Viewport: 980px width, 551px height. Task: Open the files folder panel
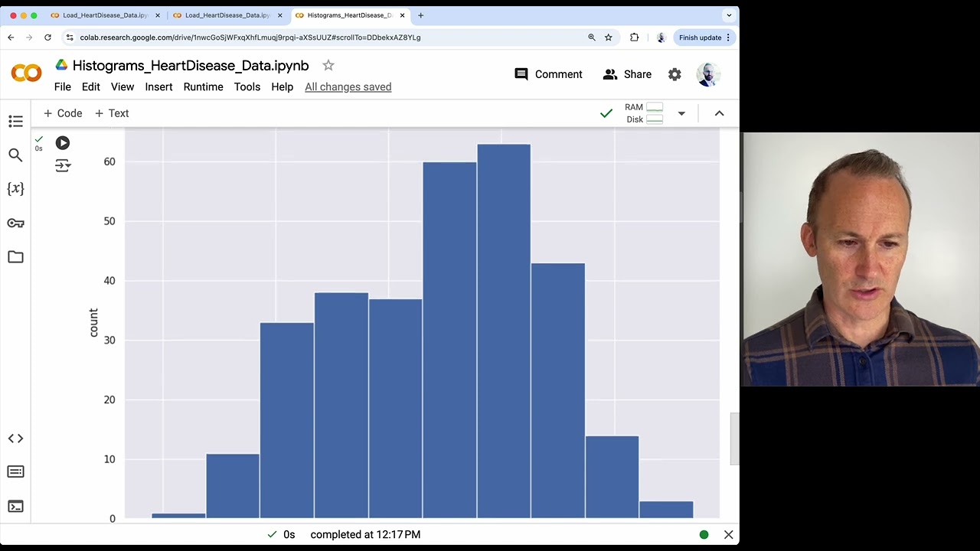click(15, 257)
